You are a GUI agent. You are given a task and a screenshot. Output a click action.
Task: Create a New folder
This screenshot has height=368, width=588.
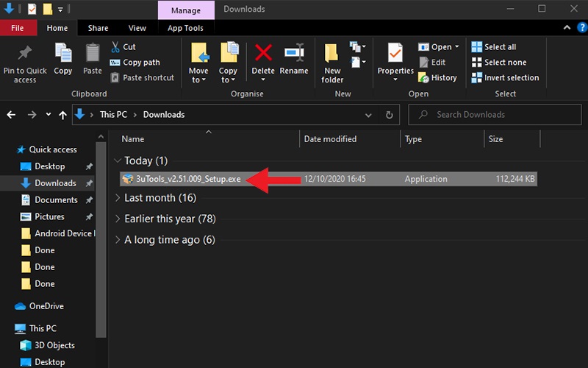(x=332, y=63)
